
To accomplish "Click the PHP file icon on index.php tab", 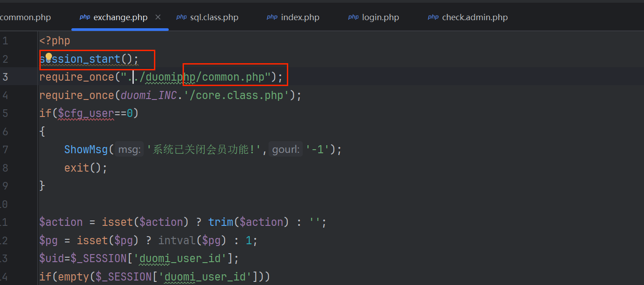I will tap(272, 17).
